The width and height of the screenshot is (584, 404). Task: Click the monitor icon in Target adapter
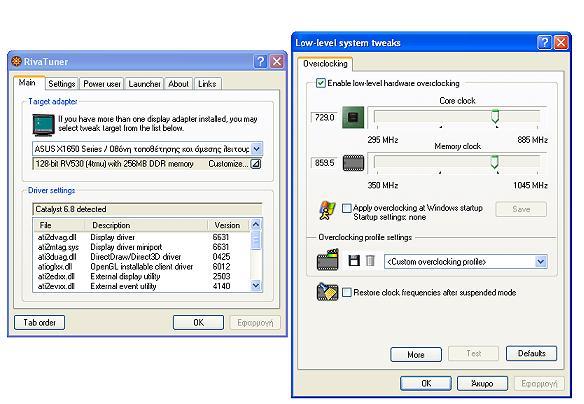pyautogui.click(x=44, y=125)
